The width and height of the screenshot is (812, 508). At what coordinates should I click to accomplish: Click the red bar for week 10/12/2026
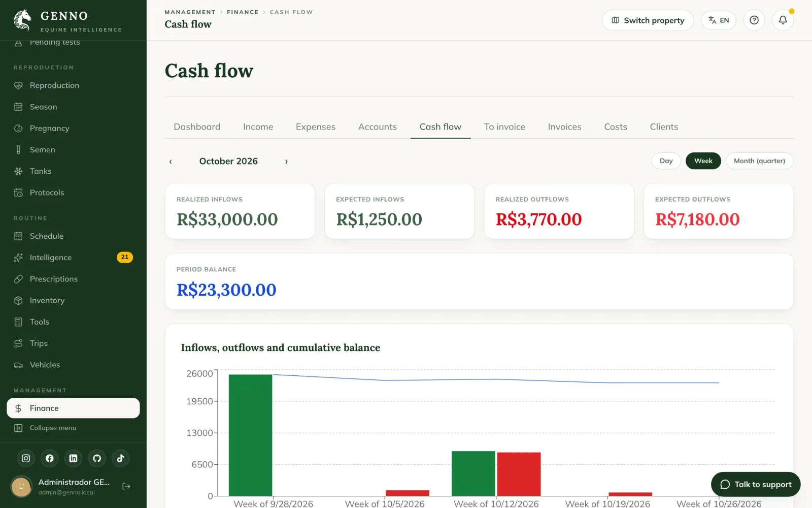point(519,474)
